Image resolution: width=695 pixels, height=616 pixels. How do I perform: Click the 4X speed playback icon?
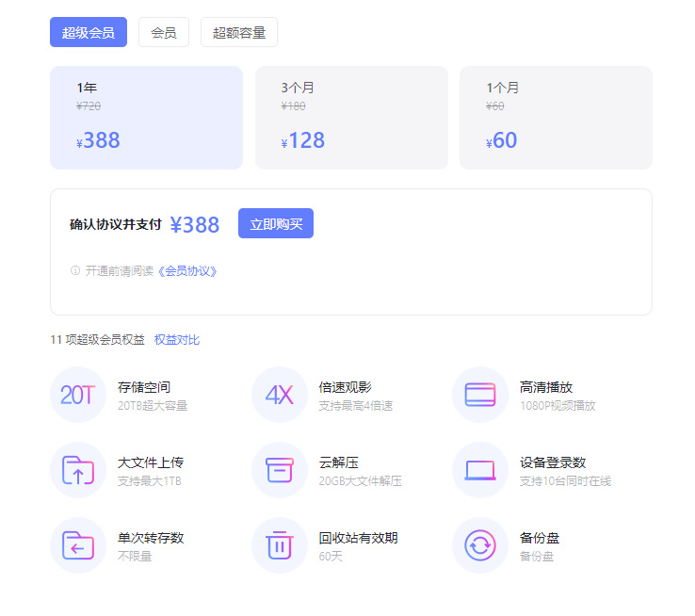[280, 395]
